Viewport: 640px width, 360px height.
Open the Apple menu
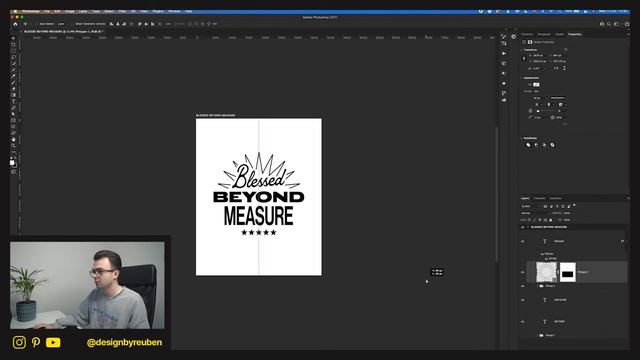16,11
